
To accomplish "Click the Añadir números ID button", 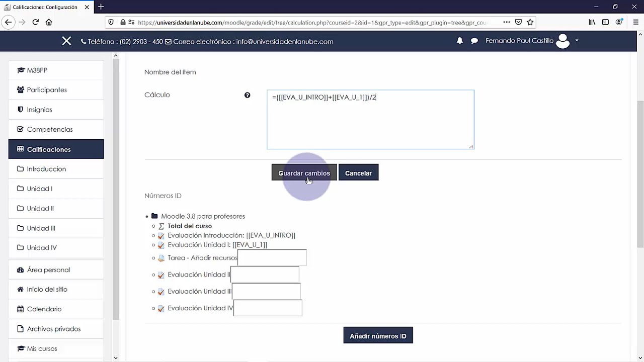I will 378,336.
